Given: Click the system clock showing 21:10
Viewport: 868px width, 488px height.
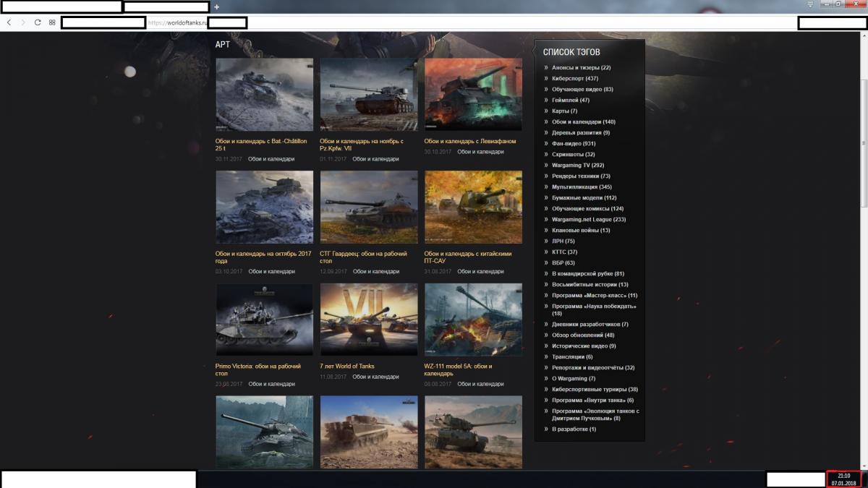Looking at the screenshot, I should click(x=843, y=479).
